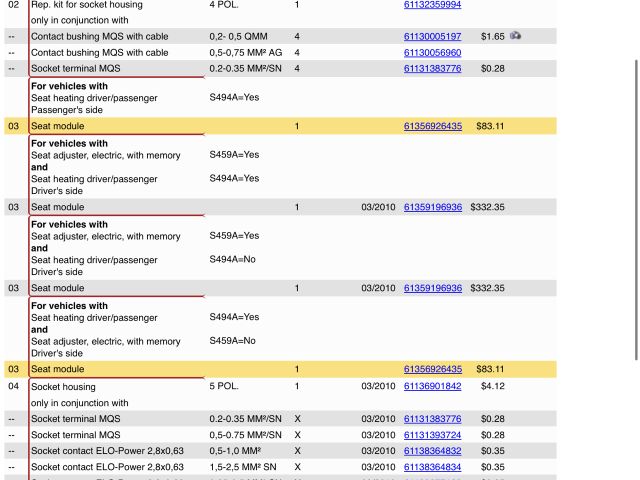Click part link 61131393724
Image resolution: width=640 pixels, height=480 pixels.
[432, 435]
